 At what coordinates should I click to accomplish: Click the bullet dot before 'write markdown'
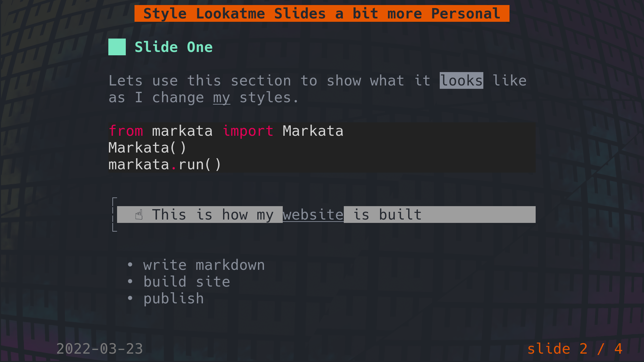coord(130,265)
